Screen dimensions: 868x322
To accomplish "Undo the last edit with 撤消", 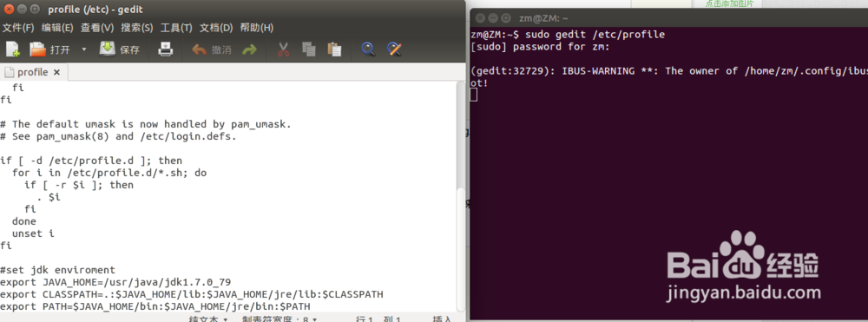I will [x=212, y=49].
